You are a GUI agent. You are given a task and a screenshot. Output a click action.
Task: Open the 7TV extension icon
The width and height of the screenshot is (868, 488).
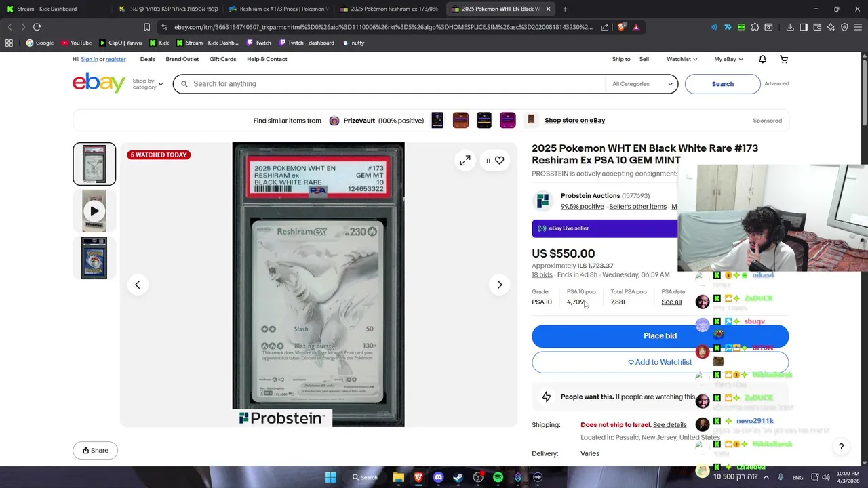pyautogui.click(x=728, y=27)
